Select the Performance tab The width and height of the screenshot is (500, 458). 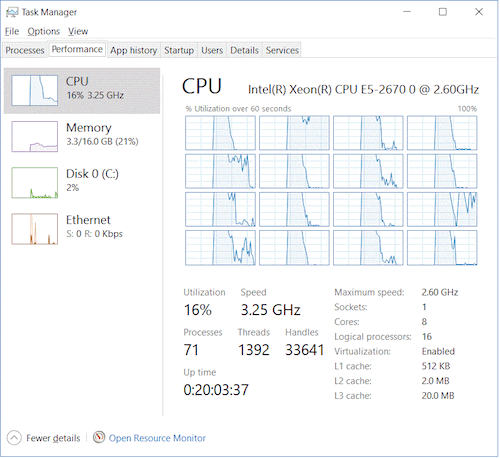tap(77, 49)
